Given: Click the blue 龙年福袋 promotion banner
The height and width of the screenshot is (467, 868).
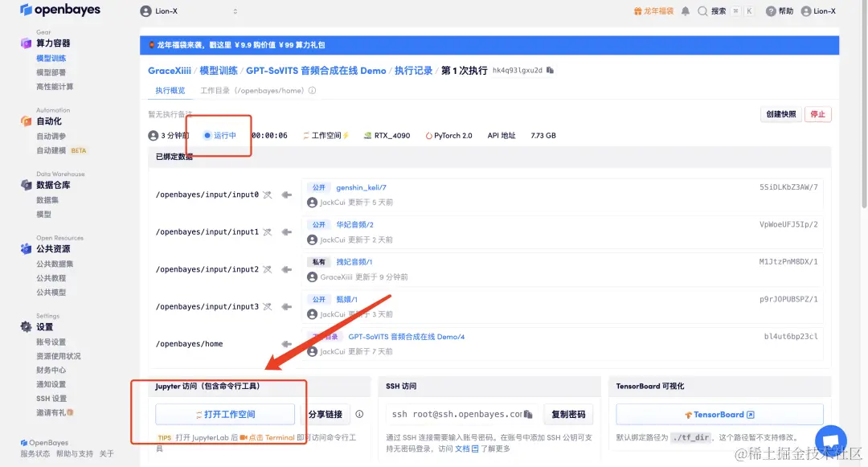Looking at the screenshot, I should click(489, 45).
